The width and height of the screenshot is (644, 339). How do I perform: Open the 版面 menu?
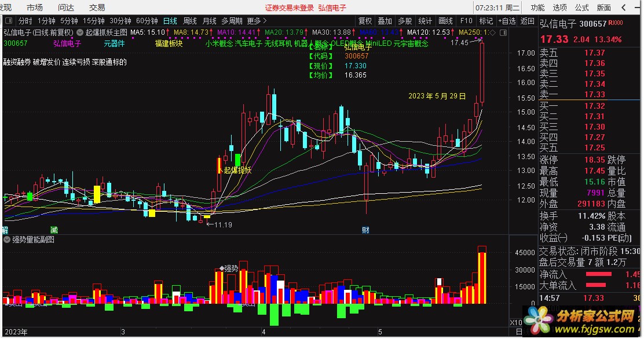[603, 8]
